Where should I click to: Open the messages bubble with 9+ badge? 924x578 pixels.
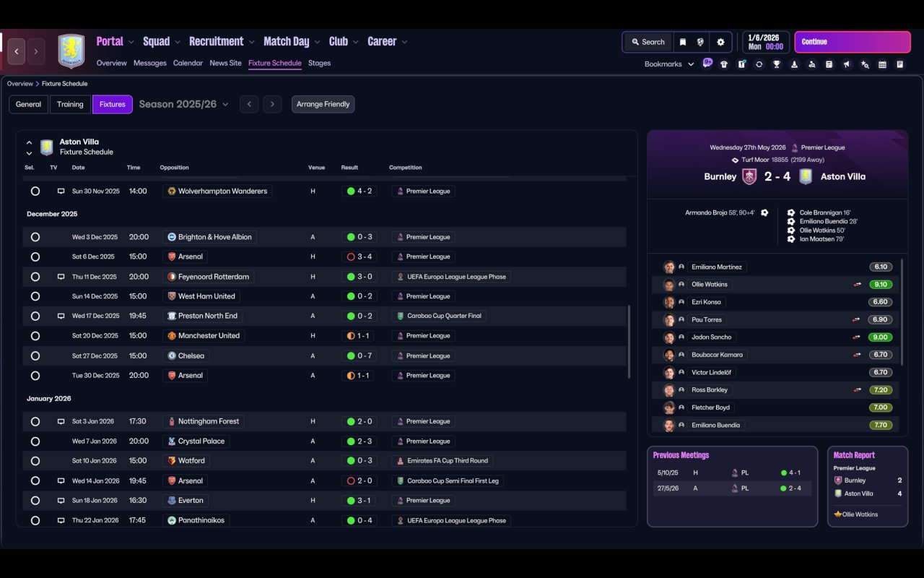[x=707, y=63]
